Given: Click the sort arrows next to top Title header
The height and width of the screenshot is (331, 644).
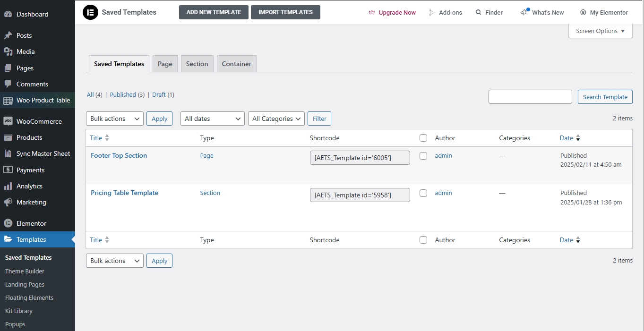Looking at the screenshot, I should click(107, 138).
